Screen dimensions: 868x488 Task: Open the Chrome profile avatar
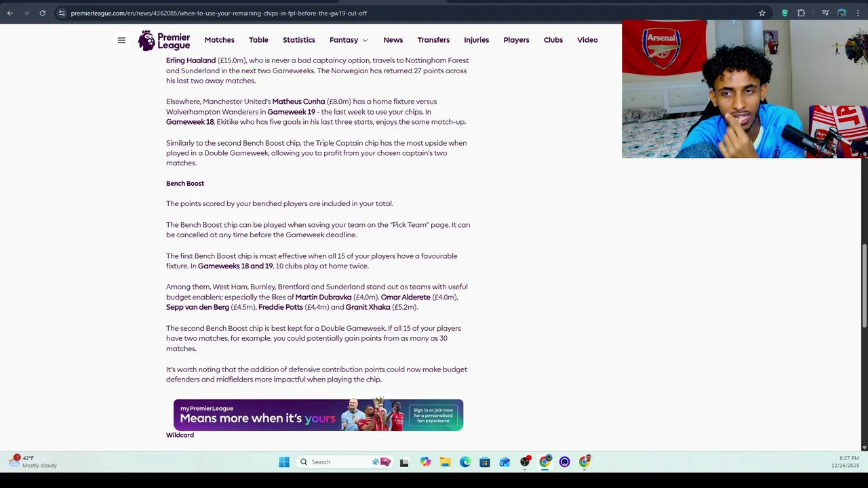point(842,13)
